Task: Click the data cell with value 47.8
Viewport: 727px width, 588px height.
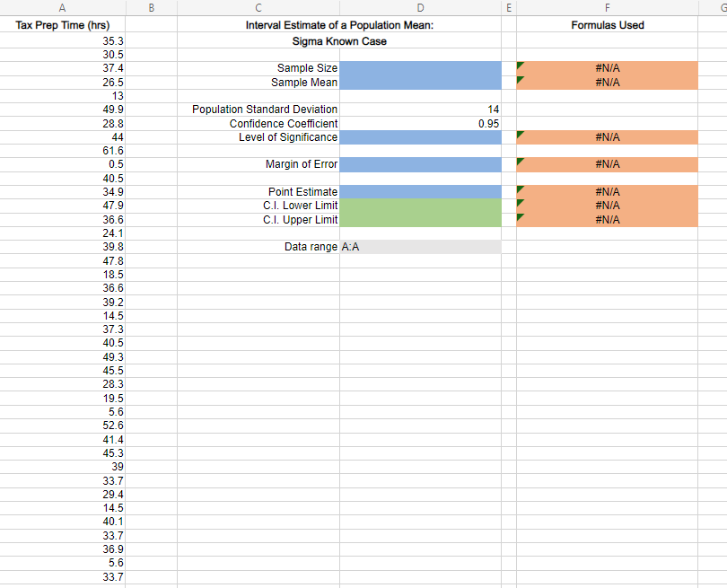Action: click(63, 261)
